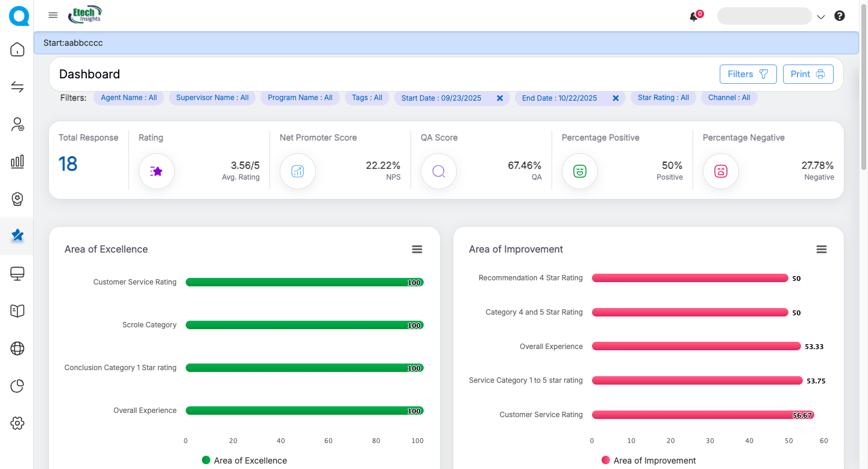This screenshot has height=469, width=868.
Task: Click the Customer Service Rating green bar
Action: point(304,282)
